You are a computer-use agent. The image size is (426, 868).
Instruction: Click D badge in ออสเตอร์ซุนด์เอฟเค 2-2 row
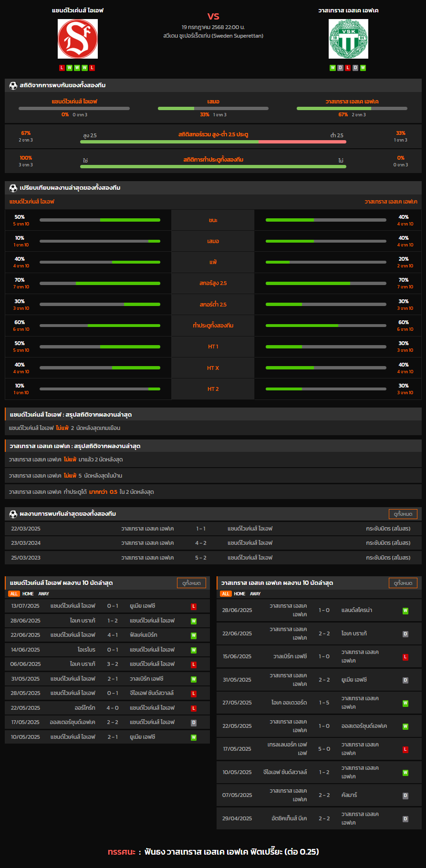point(194,723)
